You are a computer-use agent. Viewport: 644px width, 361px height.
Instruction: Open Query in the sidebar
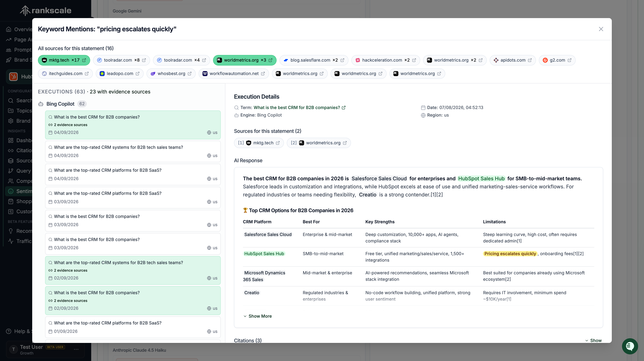(20, 171)
